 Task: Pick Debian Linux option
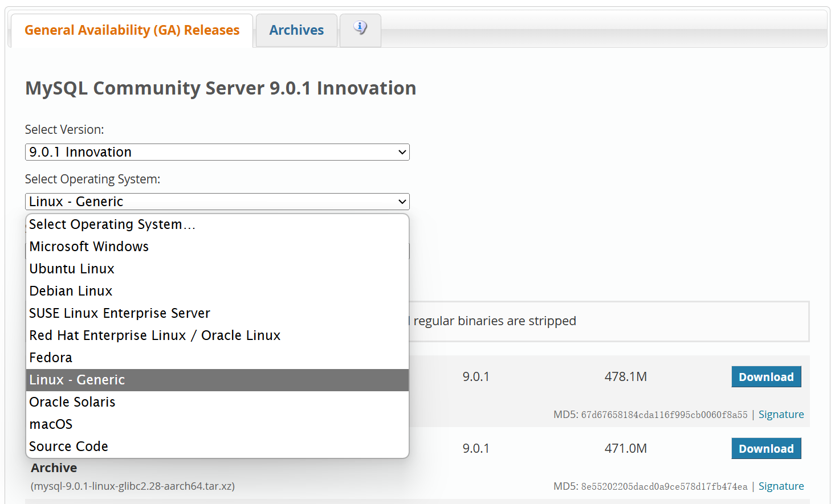coord(217,291)
